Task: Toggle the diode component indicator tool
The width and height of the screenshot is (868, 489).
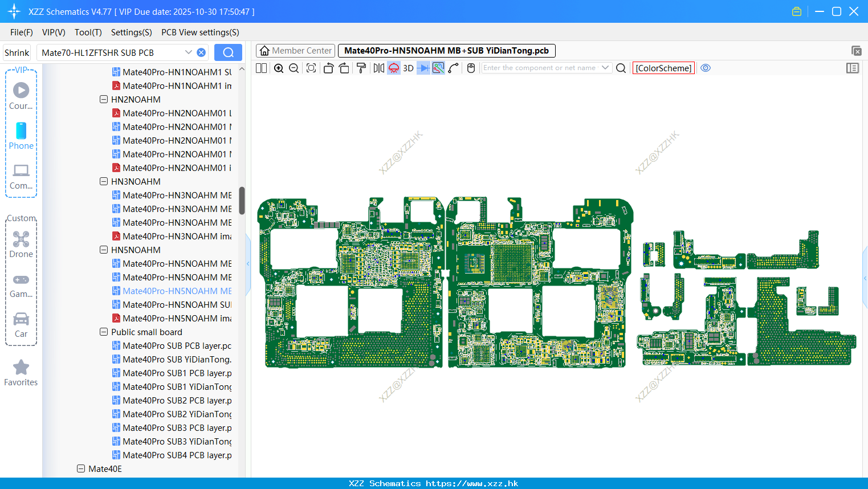Action: [423, 68]
